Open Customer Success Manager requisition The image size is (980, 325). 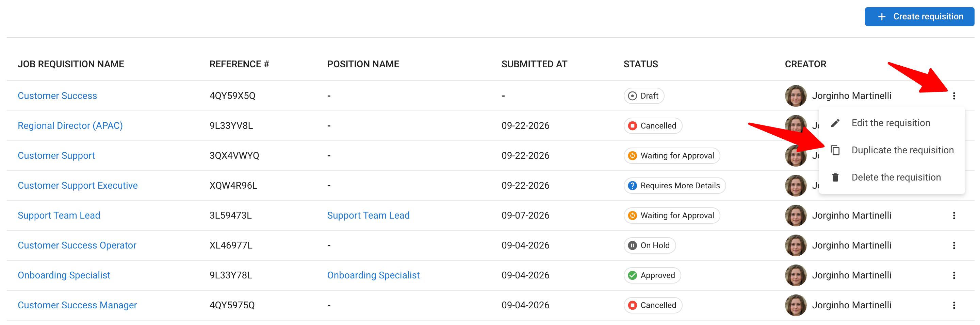(x=77, y=305)
